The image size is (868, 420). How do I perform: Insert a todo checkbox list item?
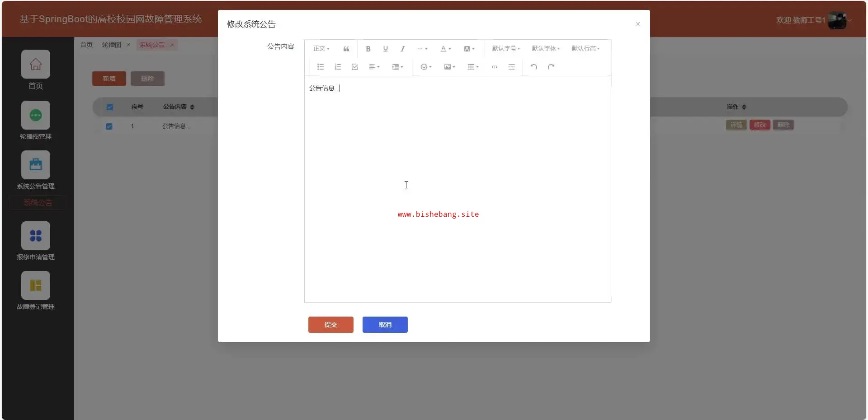355,67
